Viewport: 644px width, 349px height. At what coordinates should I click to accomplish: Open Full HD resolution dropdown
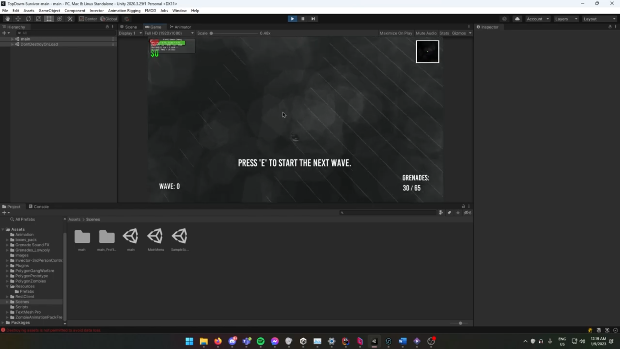click(169, 33)
